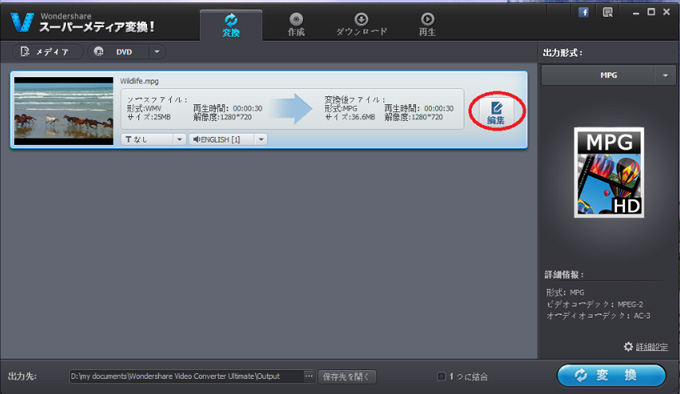Click the ビデオコーデック MPEG-2 text
The height and width of the screenshot is (394, 680).
coord(595,304)
